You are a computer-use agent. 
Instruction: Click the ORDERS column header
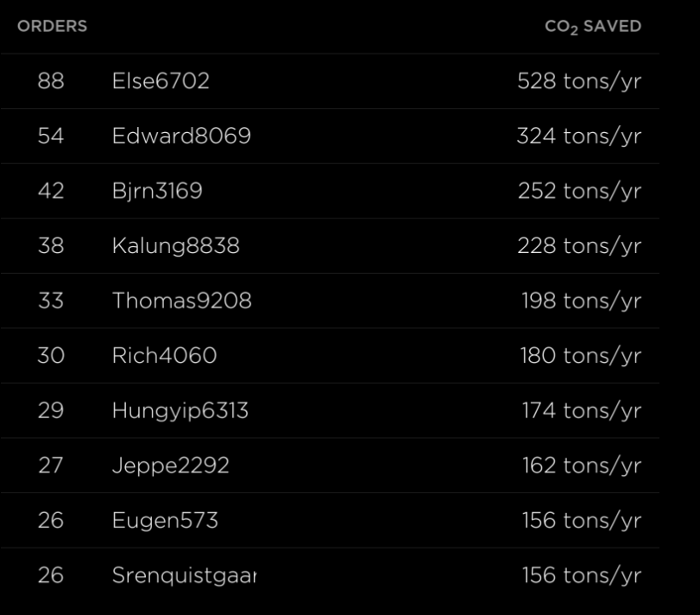tap(52, 26)
